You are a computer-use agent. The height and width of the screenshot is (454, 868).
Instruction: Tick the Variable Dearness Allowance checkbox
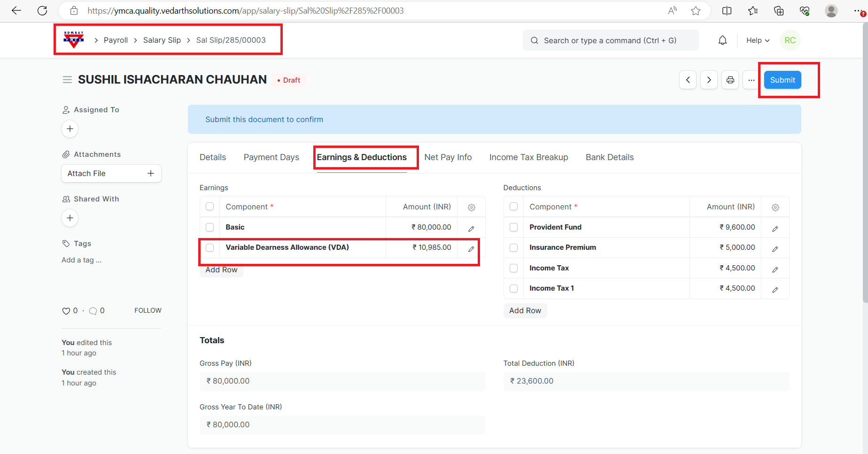coord(210,247)
